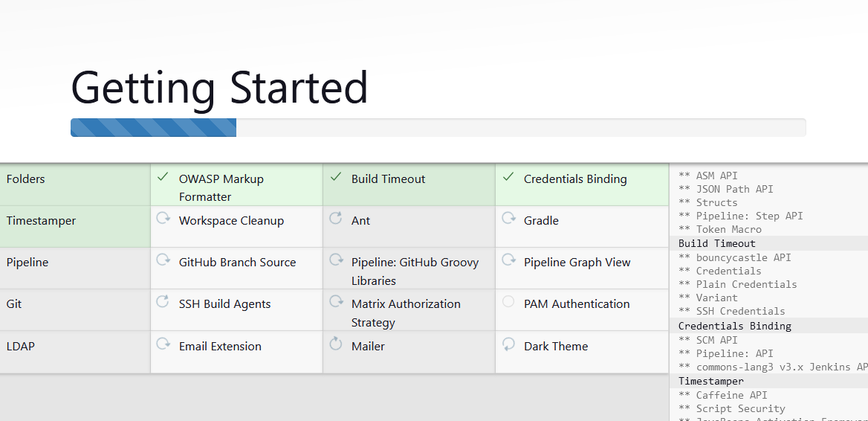Click the PAM Authentication label
This screenshot has width=868, height=421.
point(576,303)
